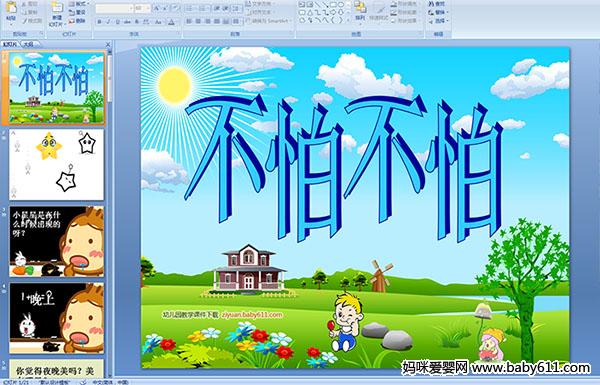Select the oval shape in shapes gallery

coord(341,5)
